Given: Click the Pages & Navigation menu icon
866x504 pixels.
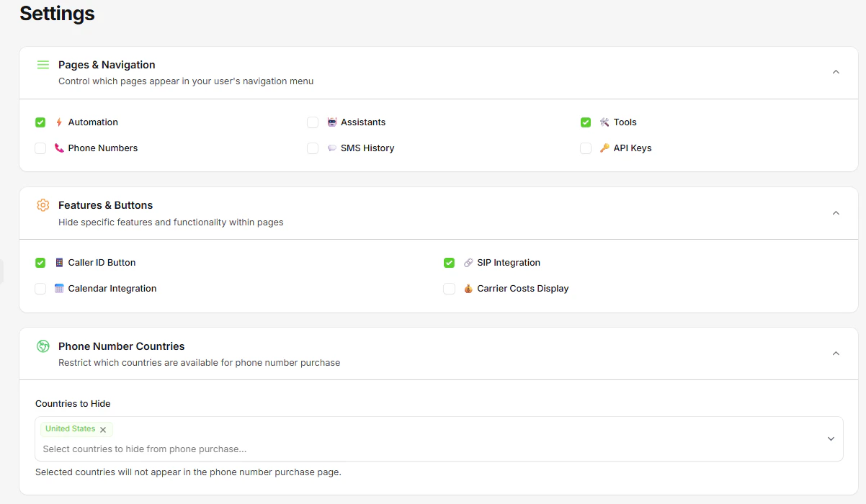Looking at the screenshot, I should click(x=43, y=64).
